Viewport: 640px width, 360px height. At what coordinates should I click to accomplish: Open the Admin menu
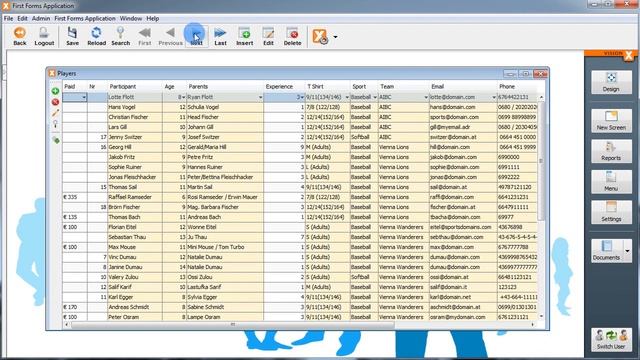click(41, 18)
